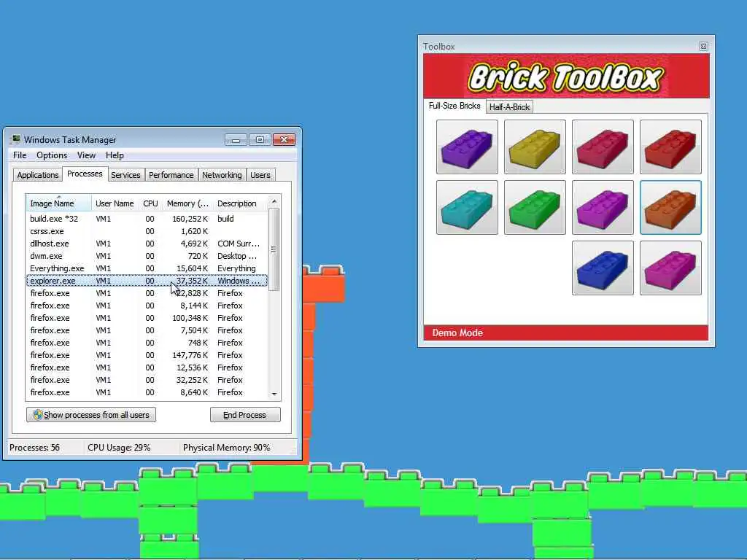Click the CPU Usage: 29% status entry
Image resolution: width=747 pixels, height=560 pixels.
119,448
